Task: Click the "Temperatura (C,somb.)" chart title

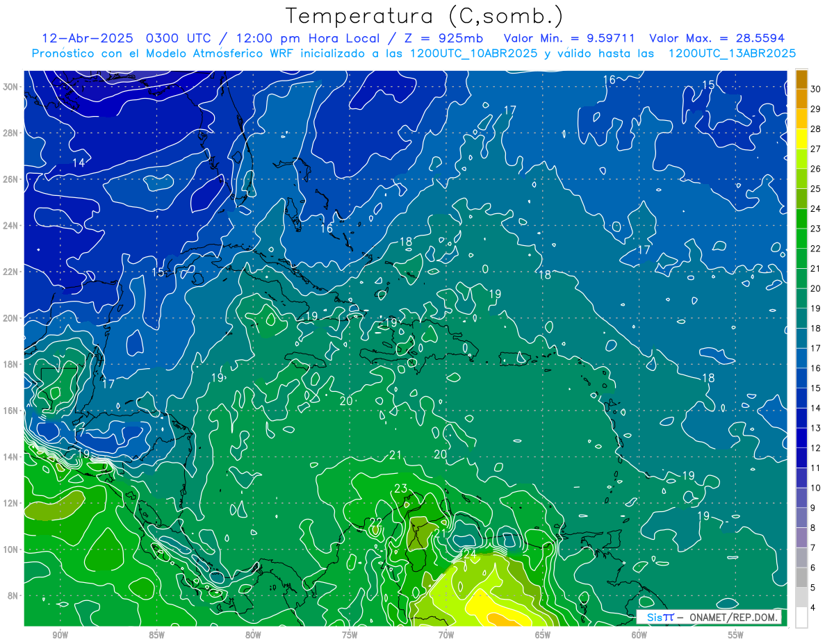Action: pos(425,16)
